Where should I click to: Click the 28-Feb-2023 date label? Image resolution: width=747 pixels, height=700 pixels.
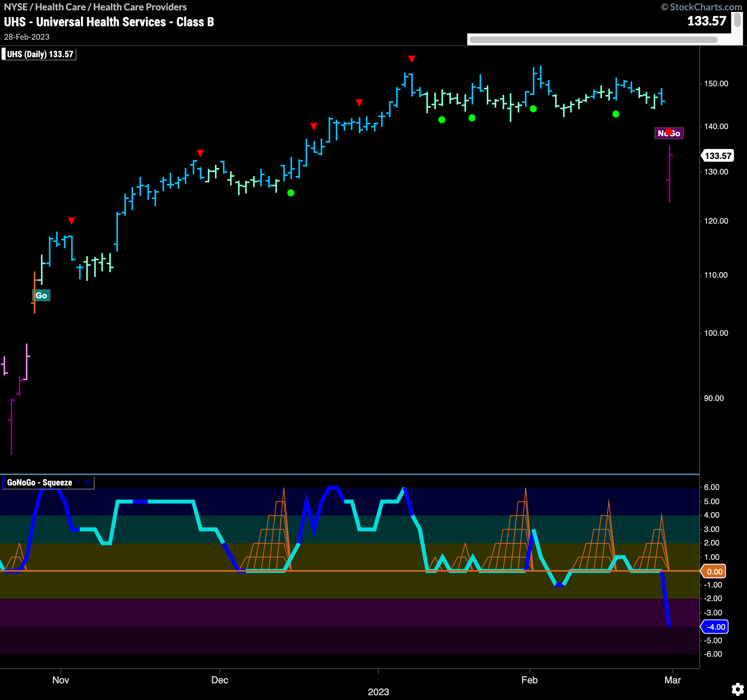(x=27, y=37)
